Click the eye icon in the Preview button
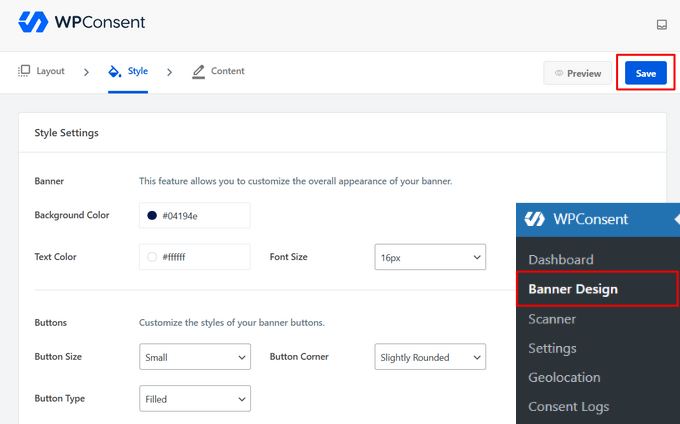Screen dimensions: 680x424 tap(559, 73)
